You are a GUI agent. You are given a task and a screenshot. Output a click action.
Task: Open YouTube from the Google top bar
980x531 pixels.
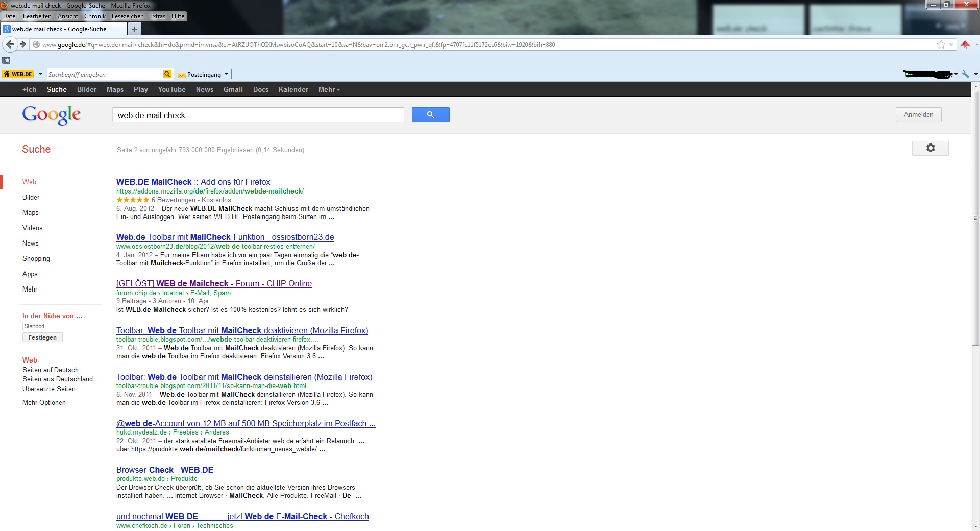(171, 89)
